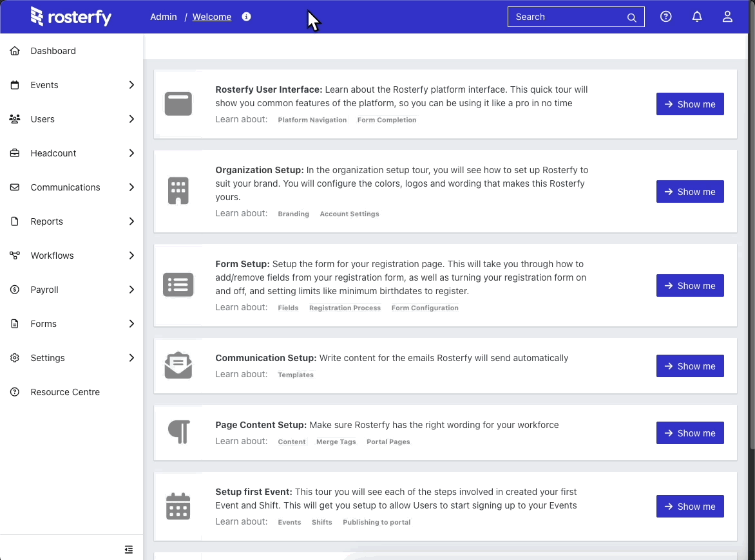Expand the Payroll menu chevron
Viewport: 755px width, 560px height.
[131, 290]
